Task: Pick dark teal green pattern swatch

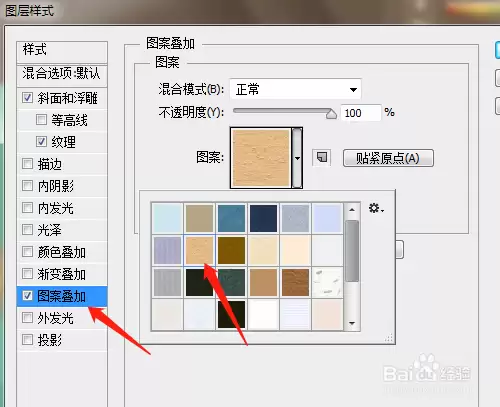Action: [x=231, y=282]
